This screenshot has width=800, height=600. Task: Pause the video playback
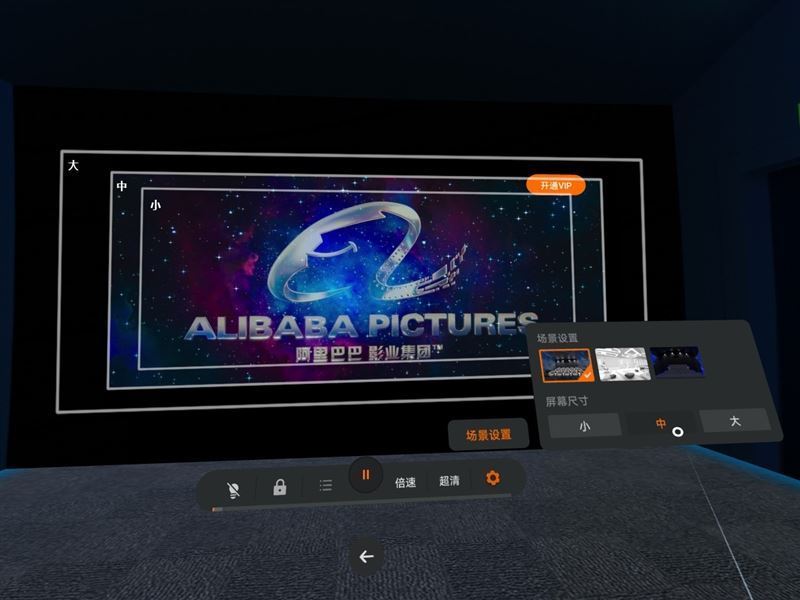(x=365, y=475)
